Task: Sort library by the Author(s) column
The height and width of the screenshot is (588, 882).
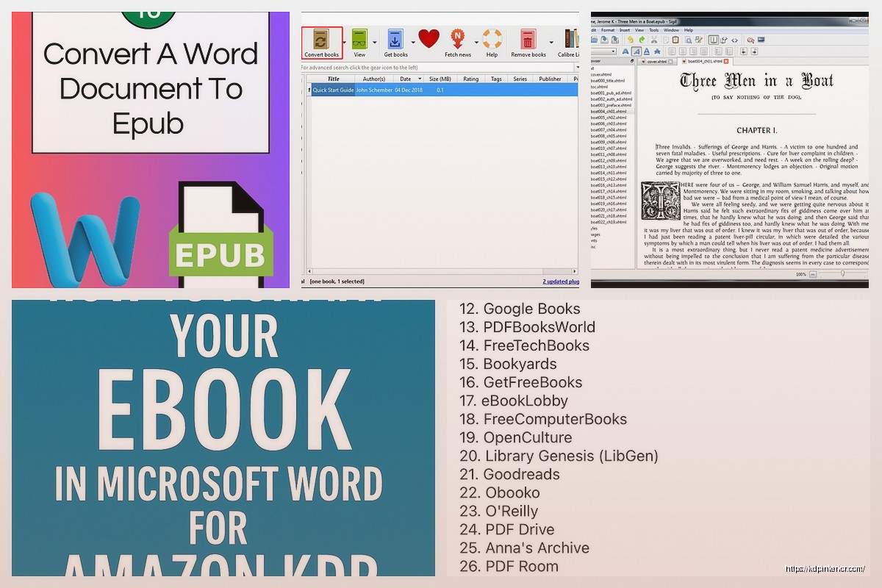Action: (x=373, y=79)
